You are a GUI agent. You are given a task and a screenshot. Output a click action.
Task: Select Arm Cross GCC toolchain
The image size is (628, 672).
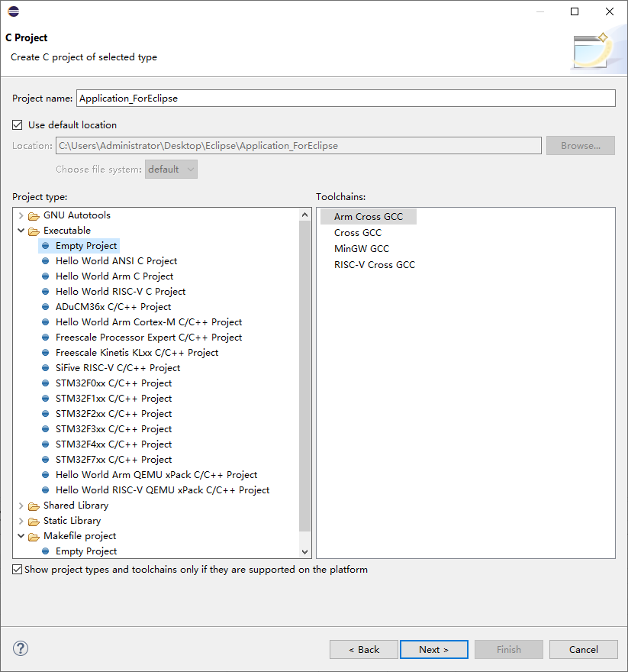369,216
